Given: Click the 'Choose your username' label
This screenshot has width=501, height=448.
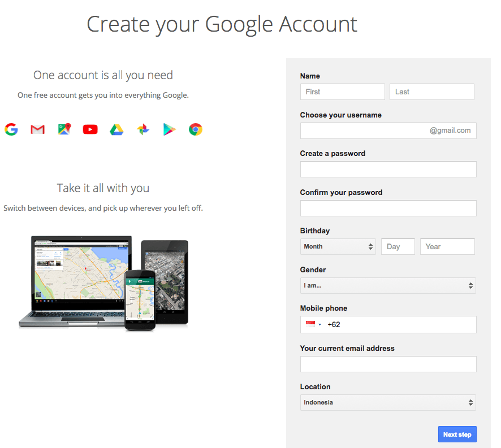Looking at the screenshot, I should click(340, 115).
